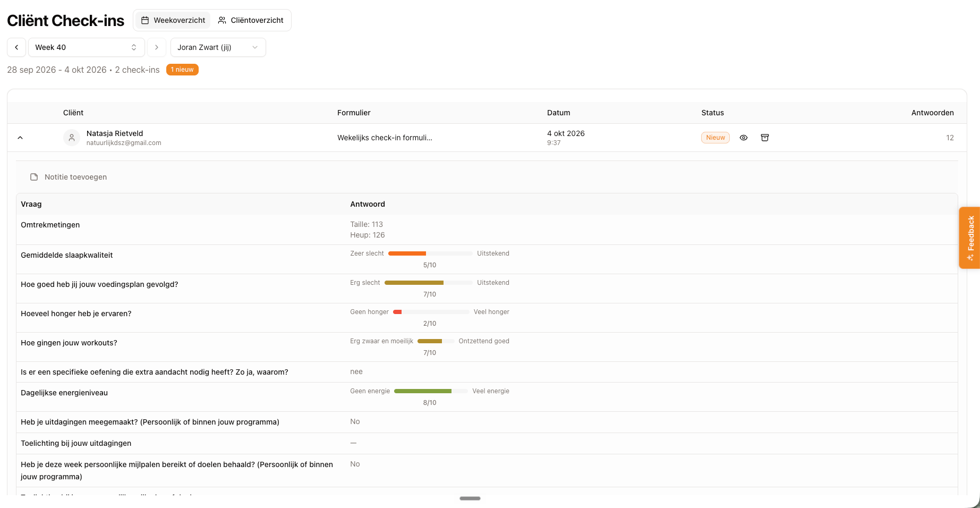Click the Nieuw status badge
980x508 pixels.
(x=715, y=138)
